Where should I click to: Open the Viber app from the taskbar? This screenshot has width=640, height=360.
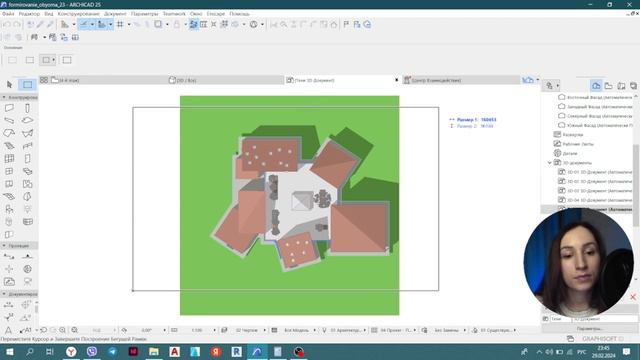(92, 351)
